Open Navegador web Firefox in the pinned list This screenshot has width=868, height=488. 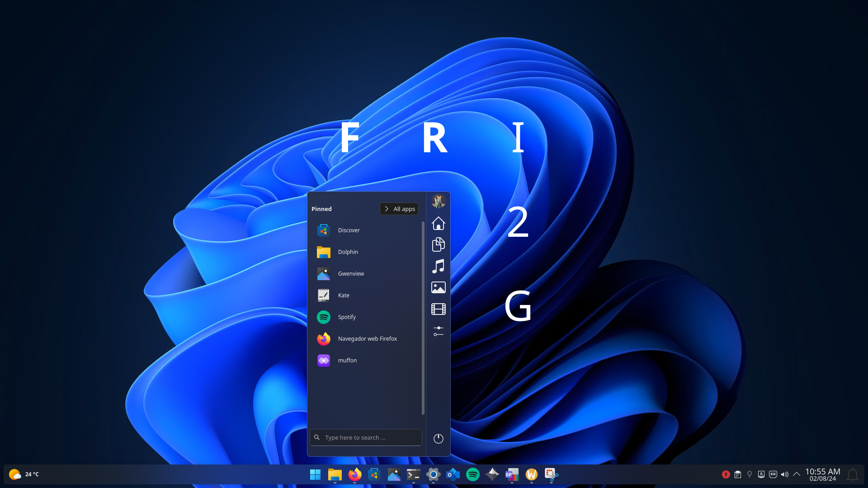coord(365,339)
